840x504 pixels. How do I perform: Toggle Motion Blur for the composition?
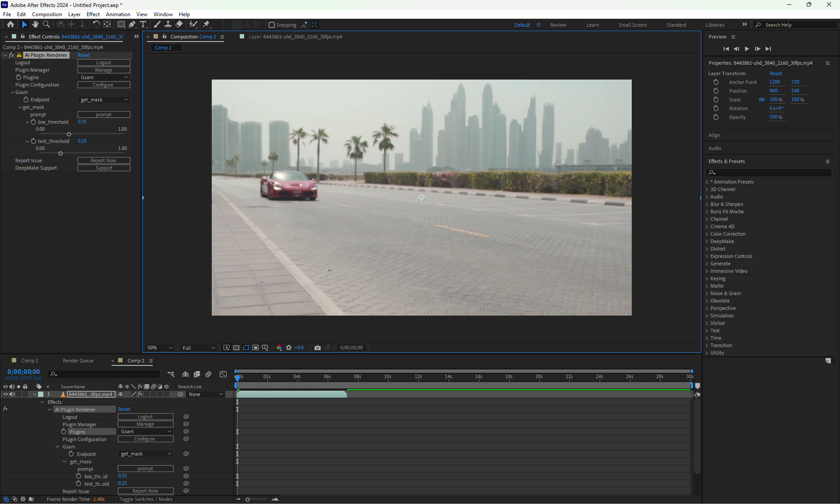[209, 374]
